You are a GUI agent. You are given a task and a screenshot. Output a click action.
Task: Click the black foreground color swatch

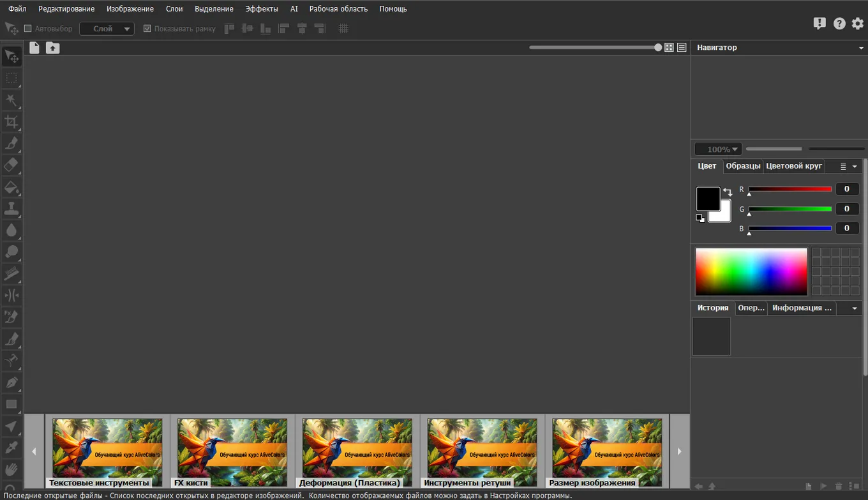click(x=707, y=199)
